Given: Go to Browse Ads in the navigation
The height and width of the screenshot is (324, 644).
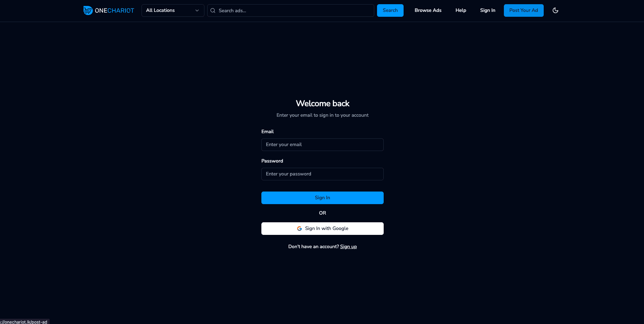Looking at the screenshot, I should coord(428,10).
